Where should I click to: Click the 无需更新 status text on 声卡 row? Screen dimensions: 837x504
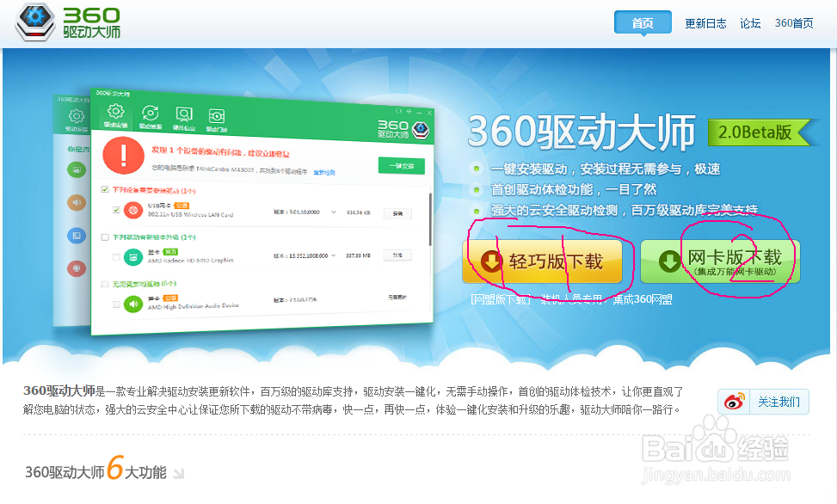(x=397, y=298)
